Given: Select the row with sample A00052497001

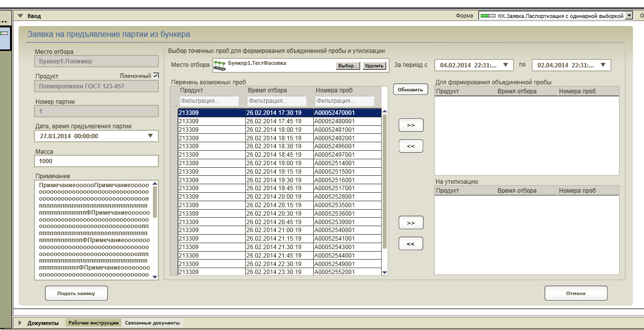Looking at the screenshot, I should pyautogui.click(x=279, y=155).
